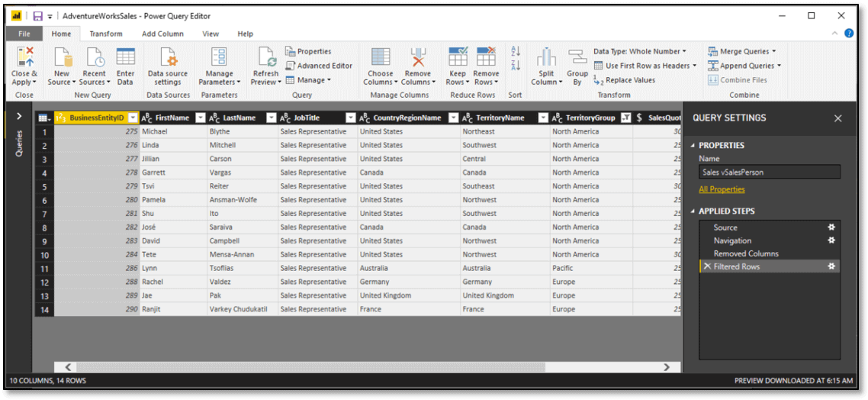Delete the Filtered Rows step with X
The height and width of the screenshot is (400, 868).
click(x=707, y=266)
